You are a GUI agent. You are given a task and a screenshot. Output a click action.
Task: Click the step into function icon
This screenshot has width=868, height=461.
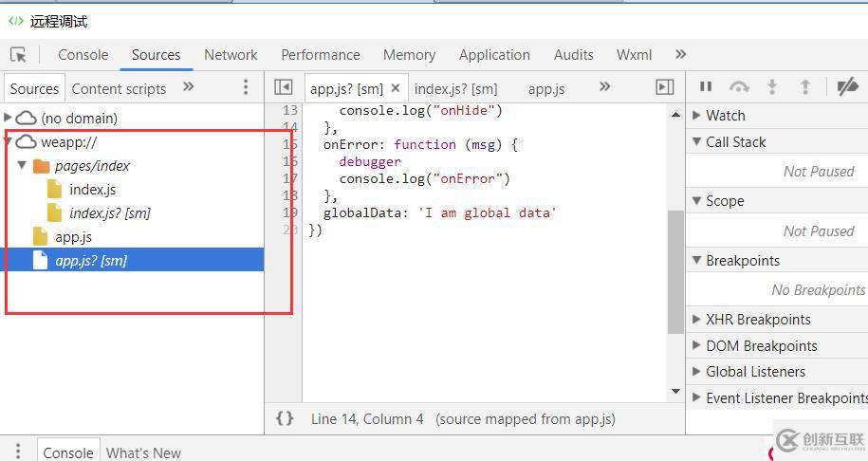tap(772, 86)
